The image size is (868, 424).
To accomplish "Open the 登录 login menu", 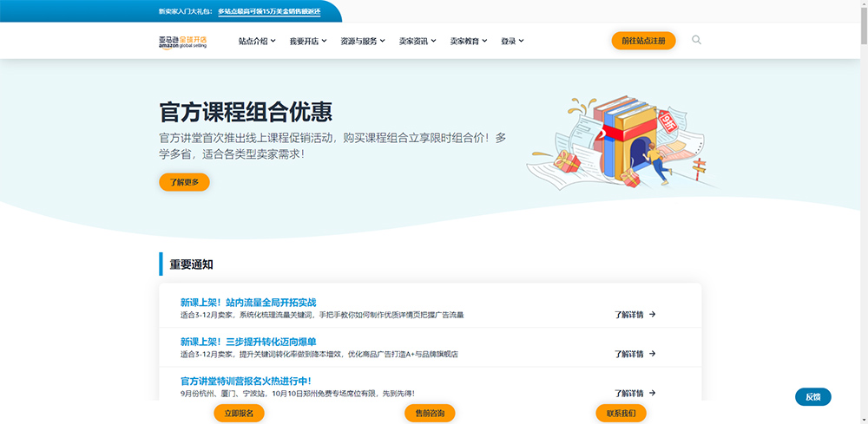I will pos(512,41).
